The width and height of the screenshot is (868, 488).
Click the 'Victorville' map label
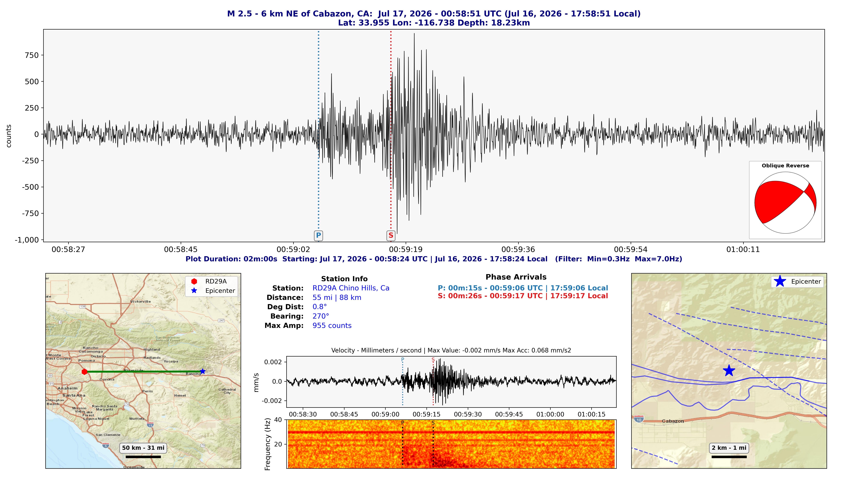pyautogui.click(x=140, y=301)
